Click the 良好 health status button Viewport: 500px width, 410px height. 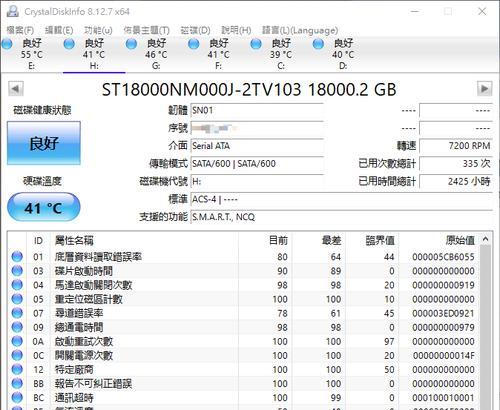pos(44,143)
